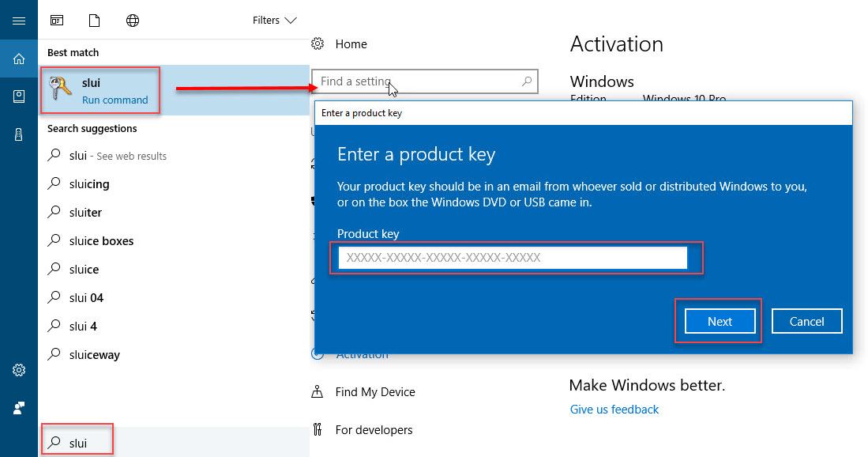Click the device tower icon in sidebar
The width and height of the screenshot is (868, 457).
coord(19,134)
